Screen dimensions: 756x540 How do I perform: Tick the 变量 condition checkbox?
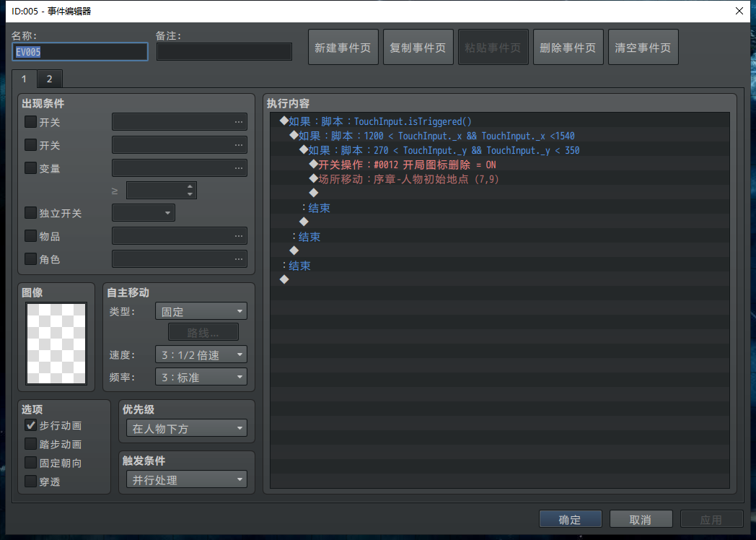click(x=30, y=168)
